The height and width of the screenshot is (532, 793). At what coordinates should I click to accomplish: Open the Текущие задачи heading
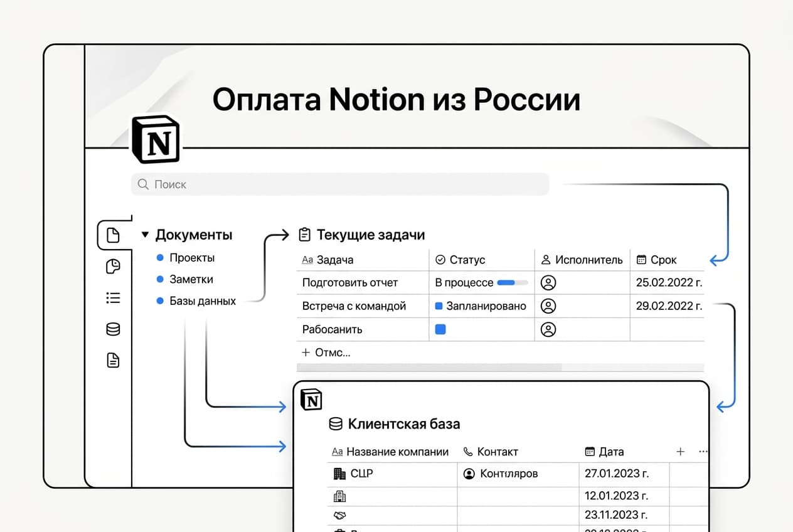coord(371,235)
